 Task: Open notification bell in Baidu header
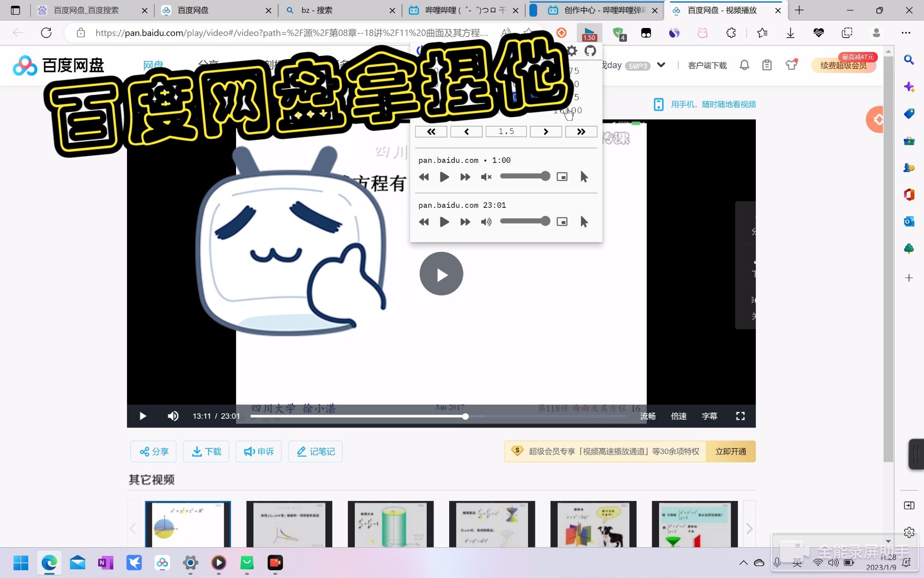coord(744,65)
